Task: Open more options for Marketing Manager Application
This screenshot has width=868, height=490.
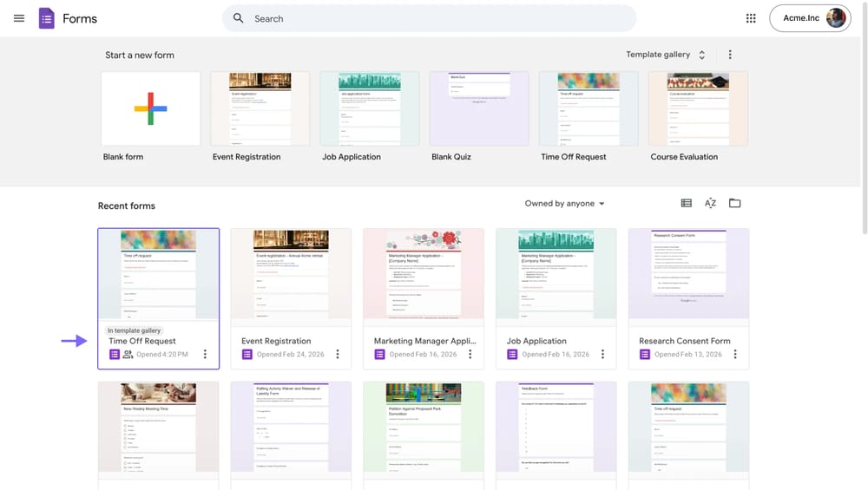Action: click(x=470, y=354)
